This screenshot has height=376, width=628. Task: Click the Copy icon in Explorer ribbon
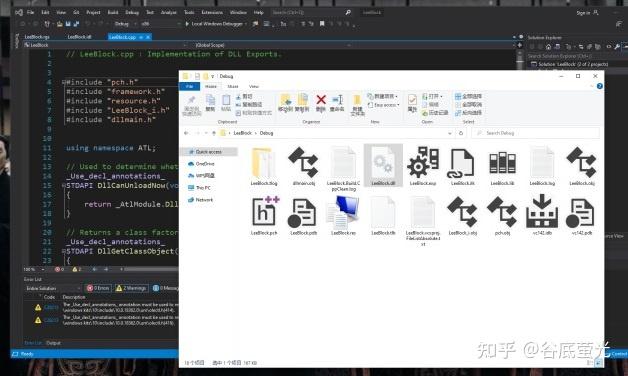(210, 100)
